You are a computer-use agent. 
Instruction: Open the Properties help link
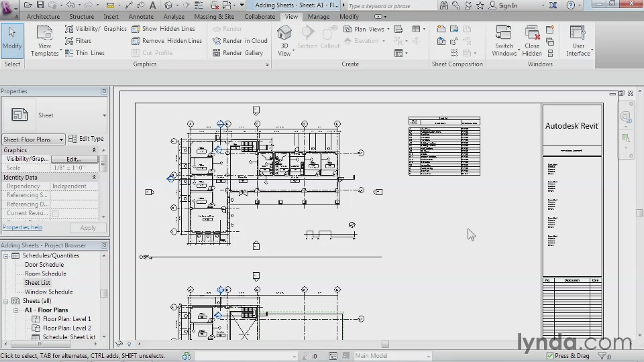pos(23,227)
